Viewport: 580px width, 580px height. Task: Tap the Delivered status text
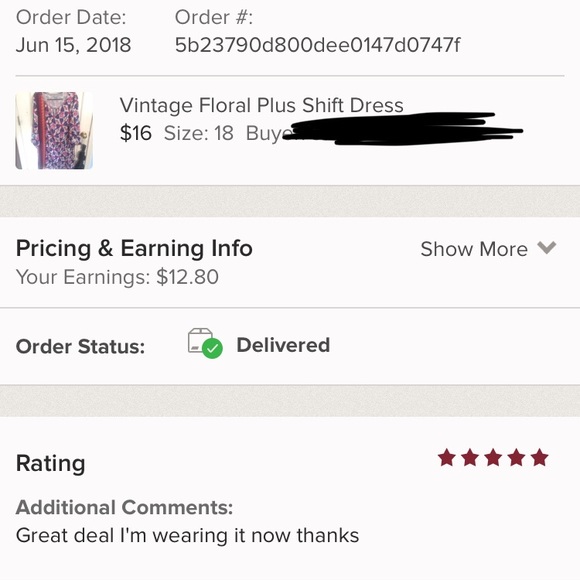point(283,345)
